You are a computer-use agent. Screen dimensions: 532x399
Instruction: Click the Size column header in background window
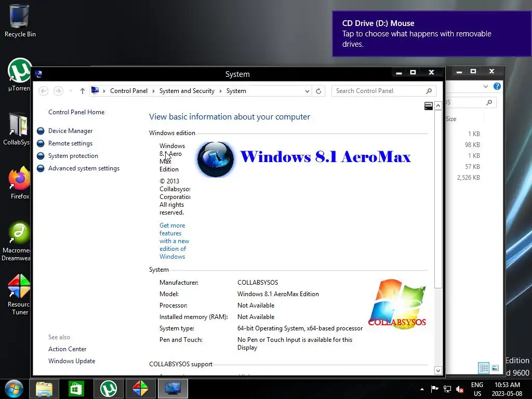[x=450, y=119]
